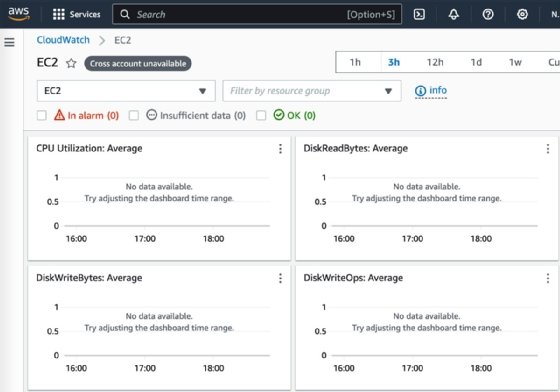
Task: Click the DiskWriteOps: Average title
Action: click(x=353, y=278)
